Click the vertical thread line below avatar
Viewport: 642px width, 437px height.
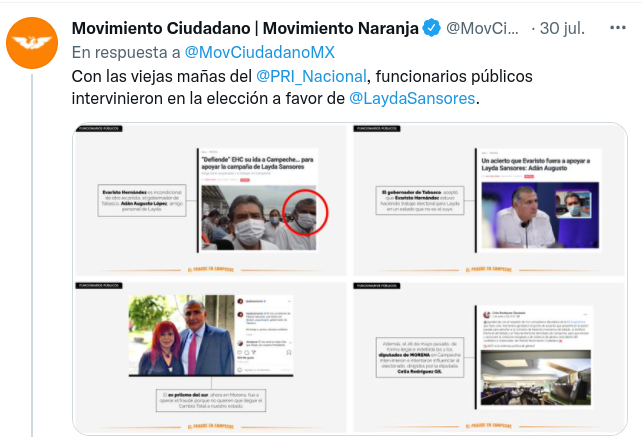coord(32,254)
